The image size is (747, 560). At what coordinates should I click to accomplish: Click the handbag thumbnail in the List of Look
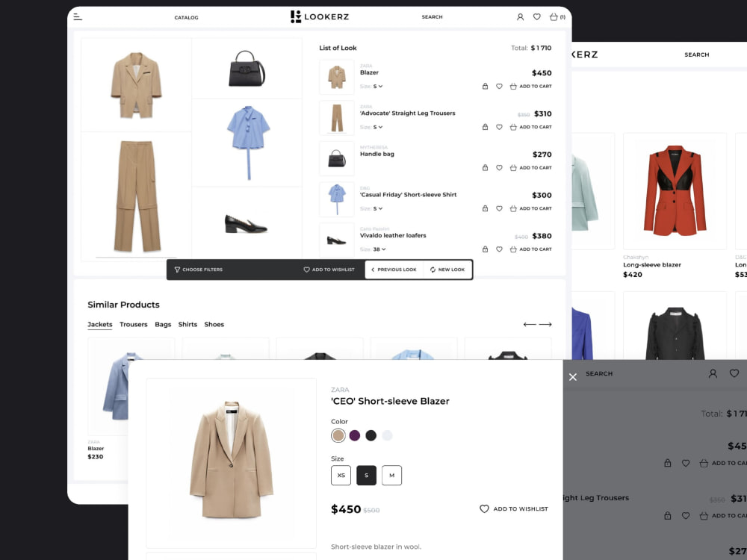tap(337, 158)
